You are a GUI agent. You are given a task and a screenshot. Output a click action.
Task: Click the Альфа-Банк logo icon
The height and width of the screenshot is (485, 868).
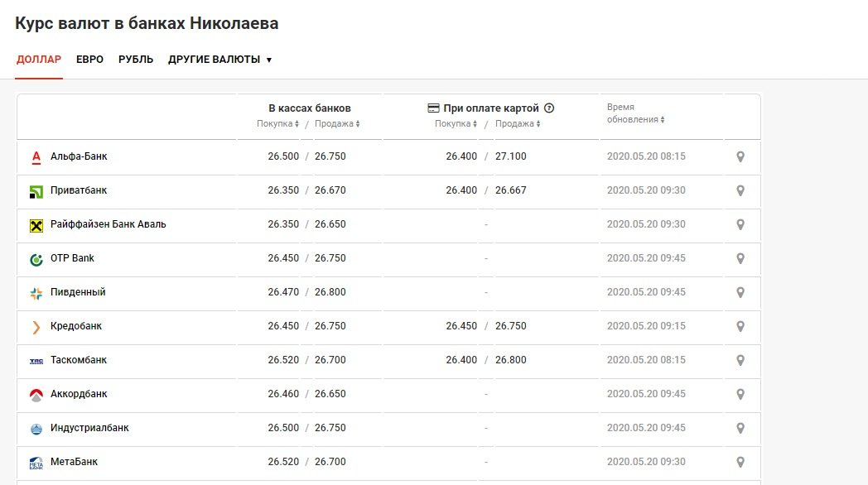point(36,157)
